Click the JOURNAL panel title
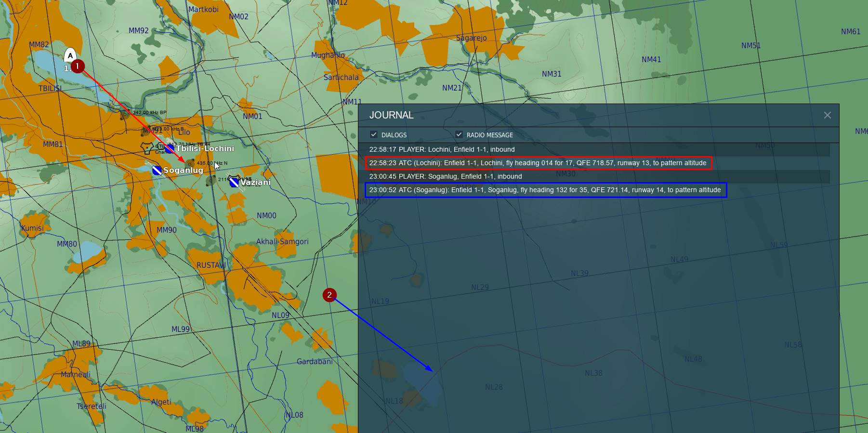This screenshot has width=868, height=433. pyautogui.click(x=391, y=115)
